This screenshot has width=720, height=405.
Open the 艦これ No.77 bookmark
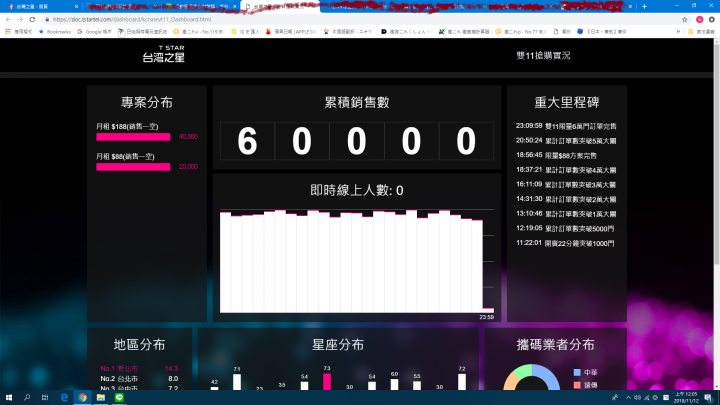click(521, 32)
